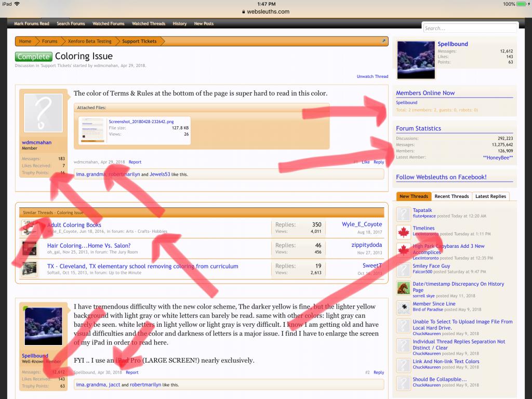The height and width of the screenshot is (399, 532).
Task: Focus the Search input field
Action: 470,28
